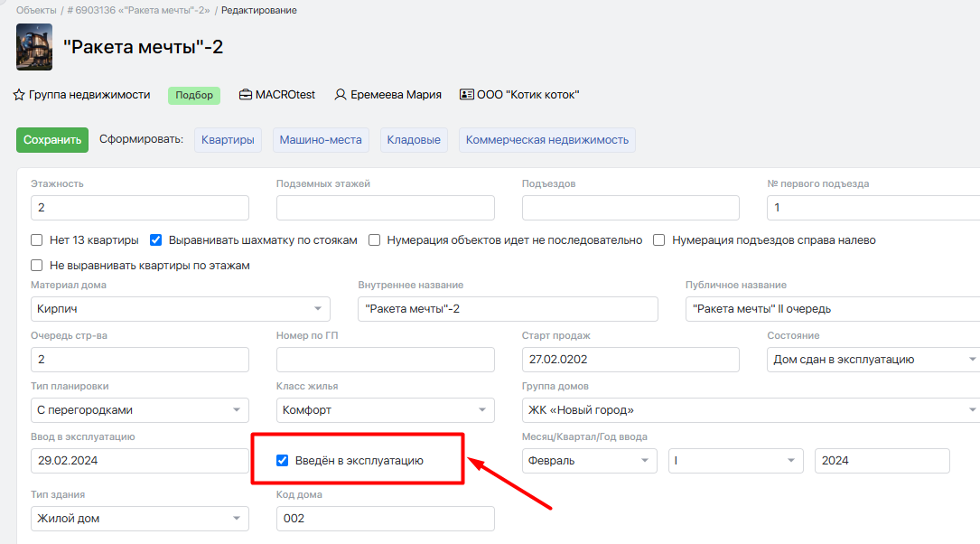This screenshot has width=980, height=544.
Task: Click the briefcase icon next to MACROtest
Action: pyautogui.click(x=245, y=95)
